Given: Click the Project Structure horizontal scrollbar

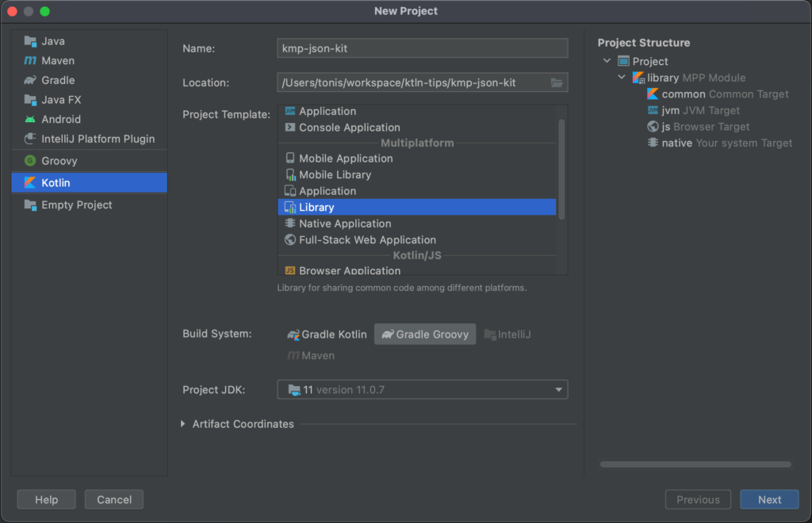Looking at the screenshot, I should click(695, 464).
